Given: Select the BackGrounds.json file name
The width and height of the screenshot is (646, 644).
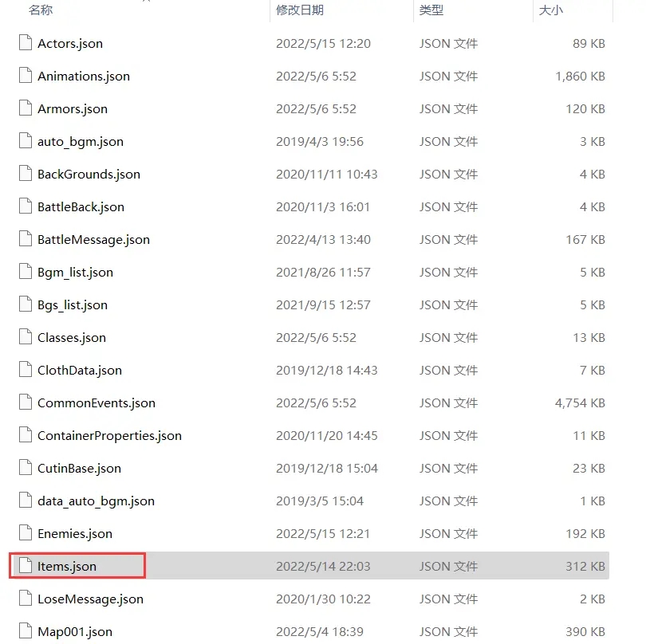Looking at the screenshot, I should coord(89,175).
